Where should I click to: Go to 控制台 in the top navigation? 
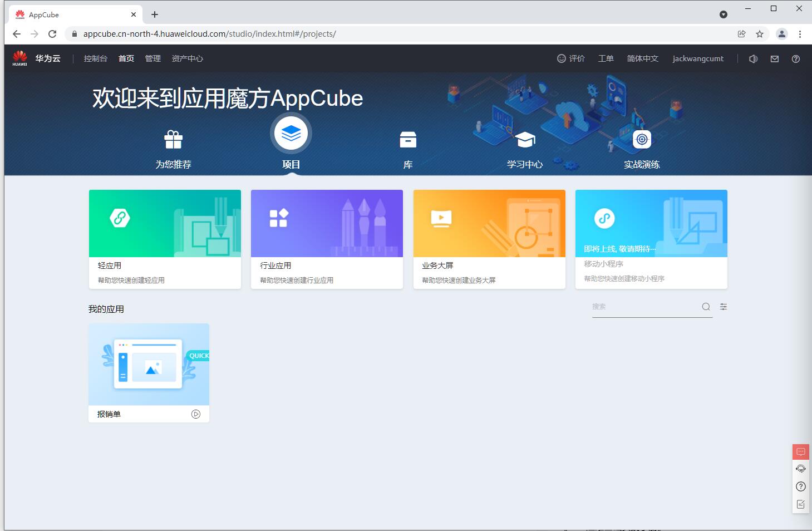tap(95, 58)
